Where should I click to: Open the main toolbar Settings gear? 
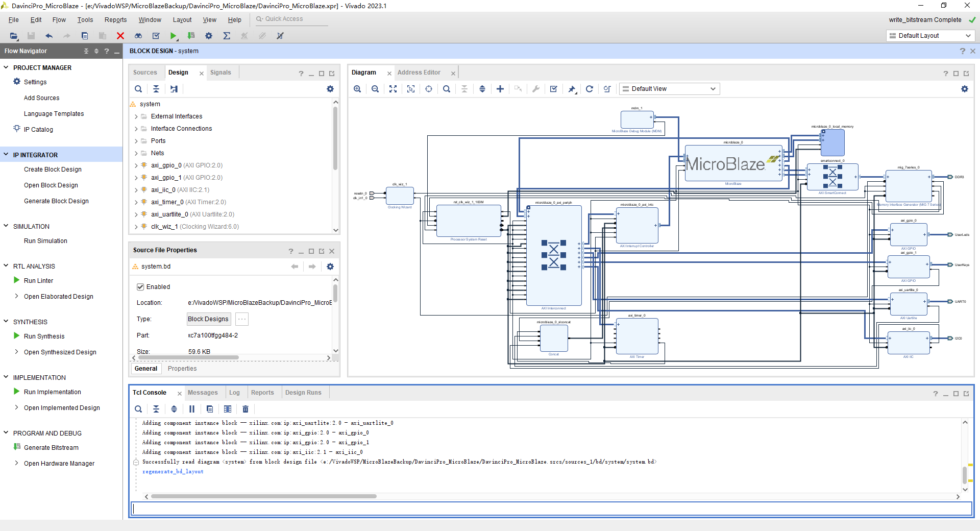(x=209, y=36)
